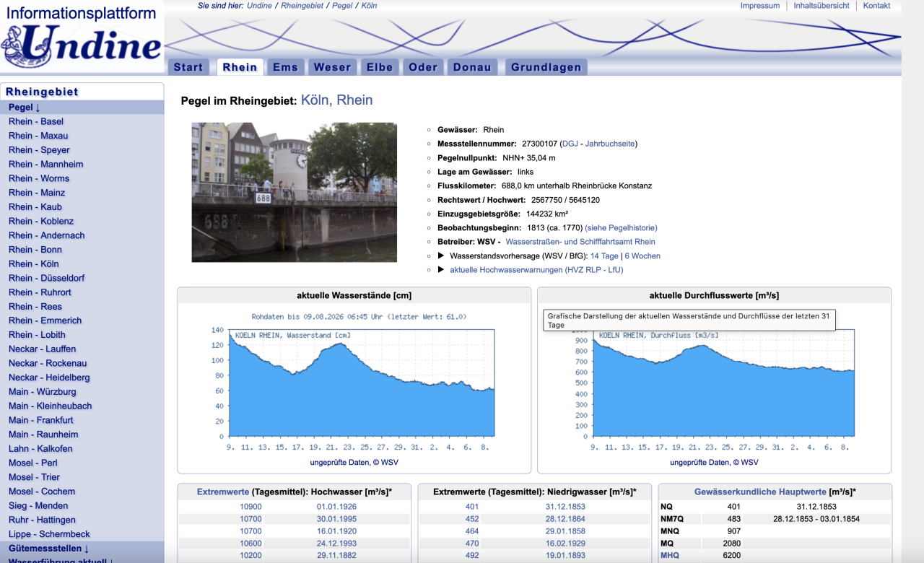This screenshot has height=563, width=924.
Task: Select Rhein - Koblenz gauge
Action: point(41,221)
